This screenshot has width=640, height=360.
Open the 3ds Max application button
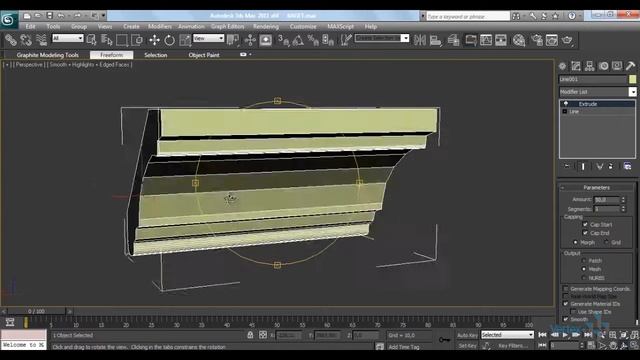pyautogui.click(x=8, y=20)
